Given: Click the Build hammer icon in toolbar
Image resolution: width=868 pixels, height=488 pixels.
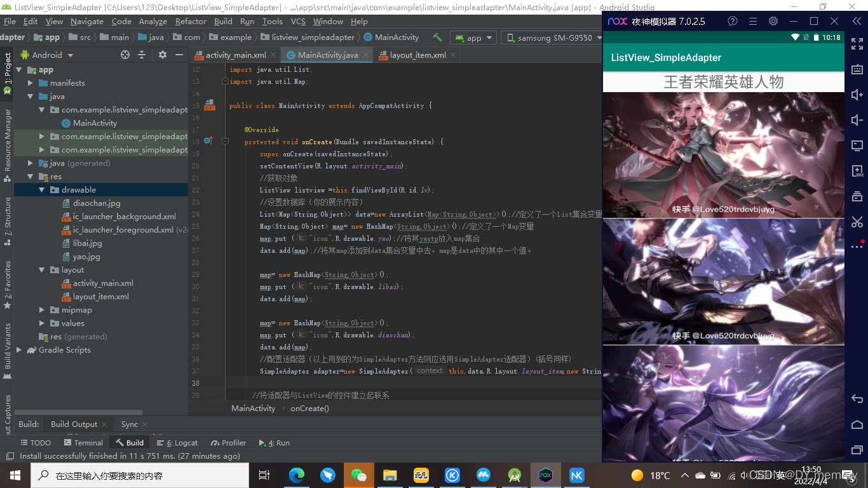Looking at the screenshot, I should 437,37.
